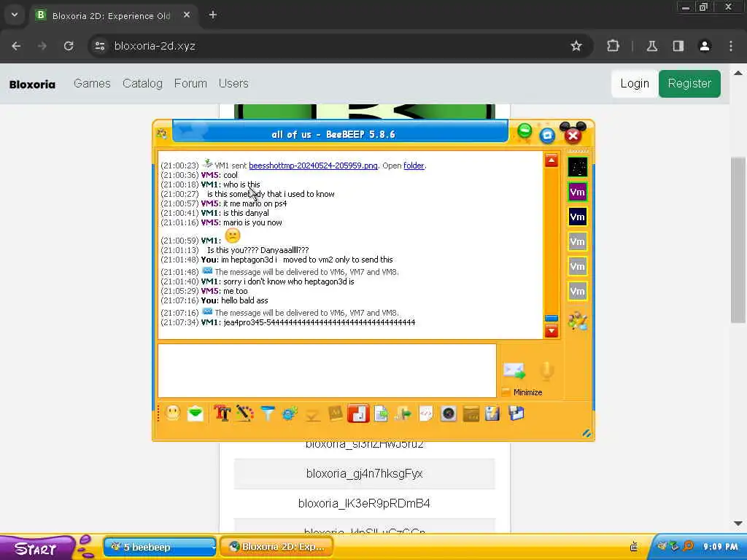Open the font color palette pencil icon
This screenshot has height=560, width=747.
click(245, 413)
